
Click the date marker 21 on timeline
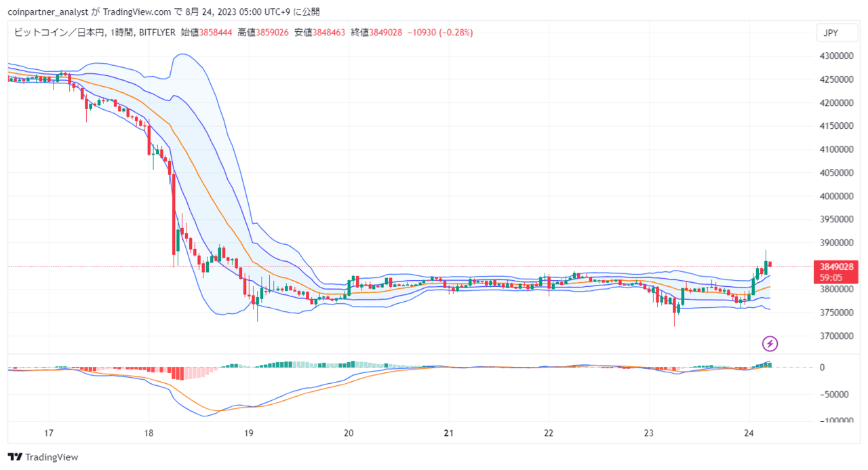coord(448,433)
